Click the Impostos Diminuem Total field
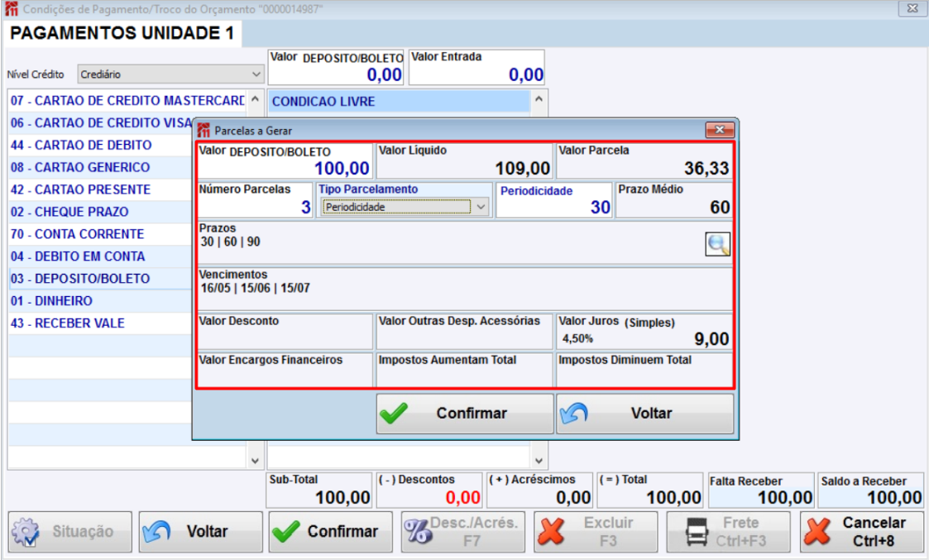This screenshot has width=929, height=560. point(644,371)
